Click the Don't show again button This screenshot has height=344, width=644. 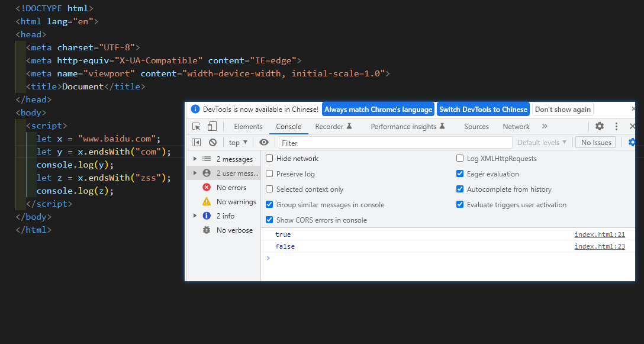[x=563, y=110]
